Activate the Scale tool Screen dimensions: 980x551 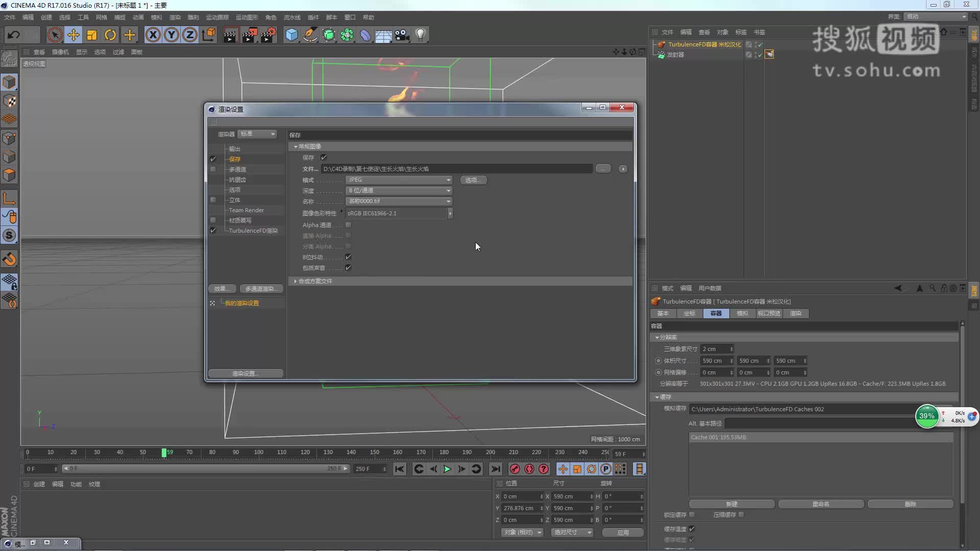(x=92, y=35)
